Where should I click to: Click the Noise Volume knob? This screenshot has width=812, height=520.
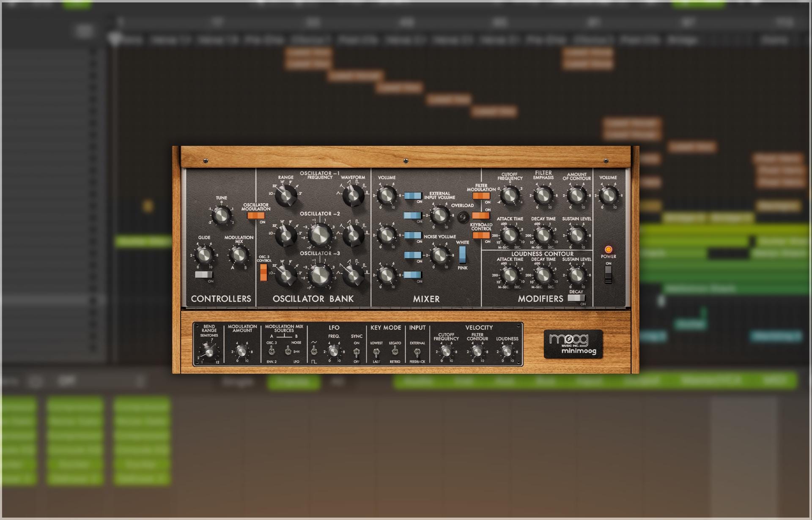click(440, 255)
